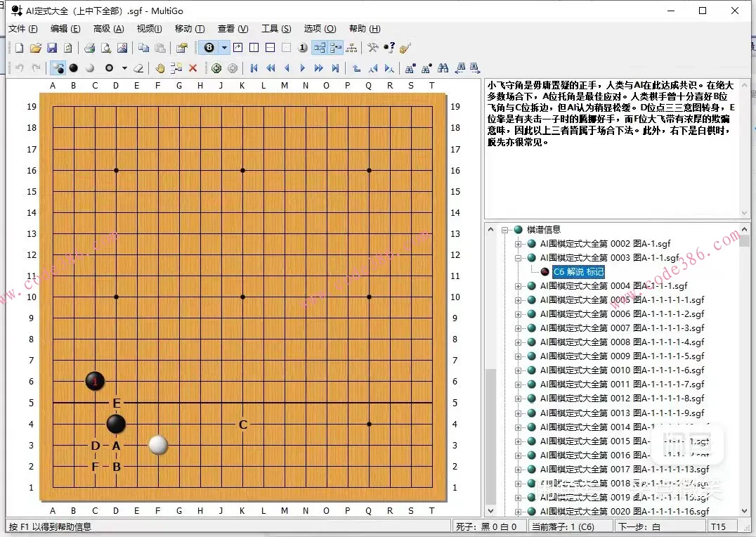Open 0010 图A-1-1-1-1-6.sgf in the list
Image resolution: width=756 pixels, height=537 pixels.
(622, 370)
